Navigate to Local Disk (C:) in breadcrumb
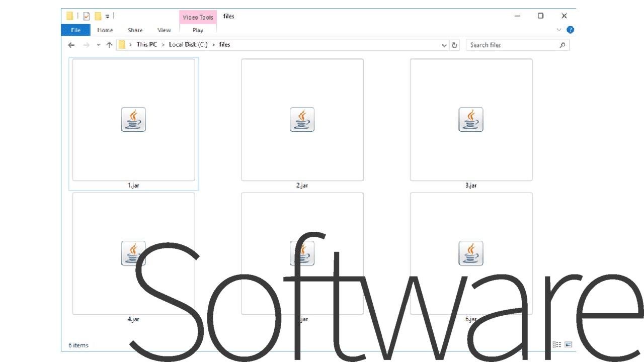Screen dimensions: 644x362 (188, 45)
